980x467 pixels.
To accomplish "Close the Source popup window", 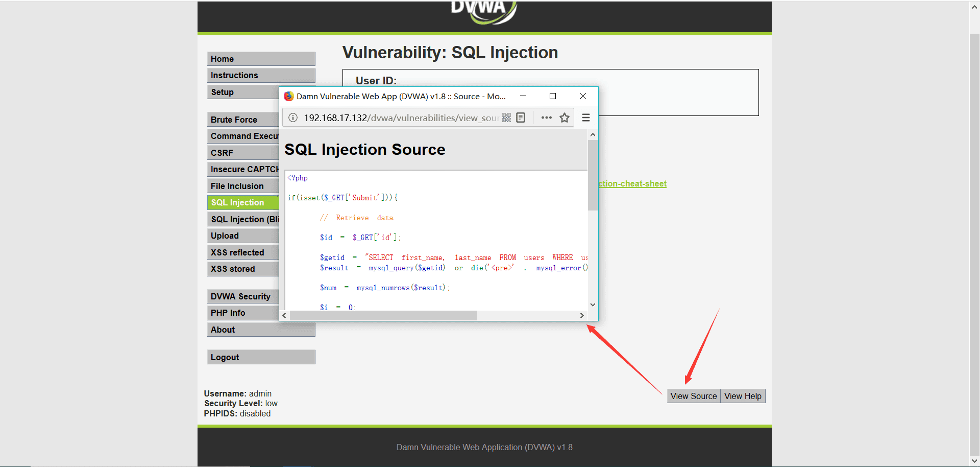I will click(583, 96).
